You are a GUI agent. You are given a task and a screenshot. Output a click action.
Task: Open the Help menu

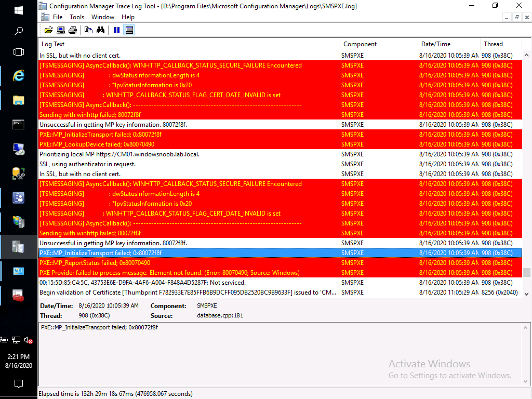tap(128, 17)
